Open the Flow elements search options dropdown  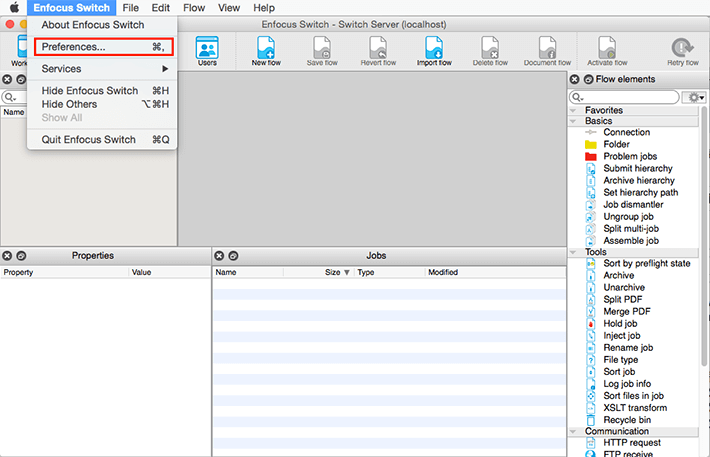coord(578,97)
